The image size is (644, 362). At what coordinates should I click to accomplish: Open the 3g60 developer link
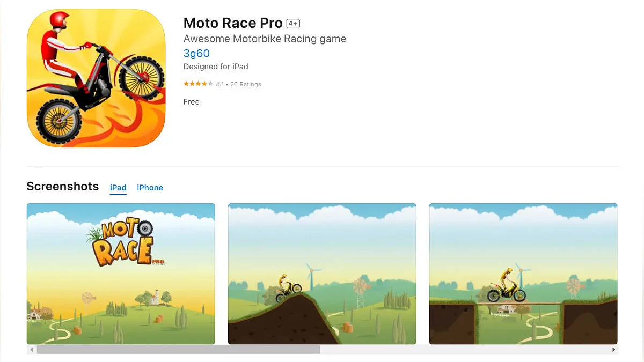pos(196,53)
